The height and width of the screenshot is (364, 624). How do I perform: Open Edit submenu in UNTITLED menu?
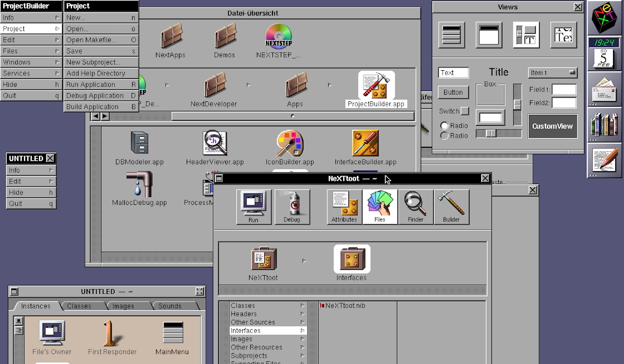31,181
